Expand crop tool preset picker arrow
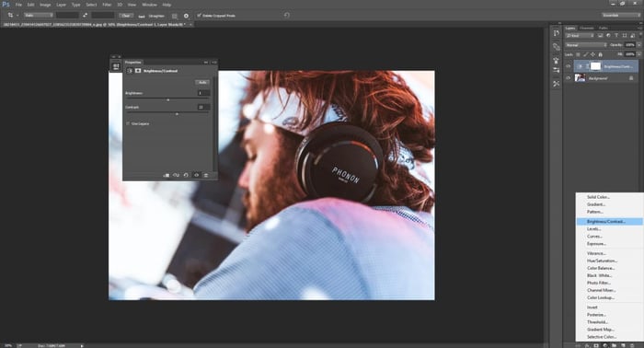644x348 pixels. point(17,16)
